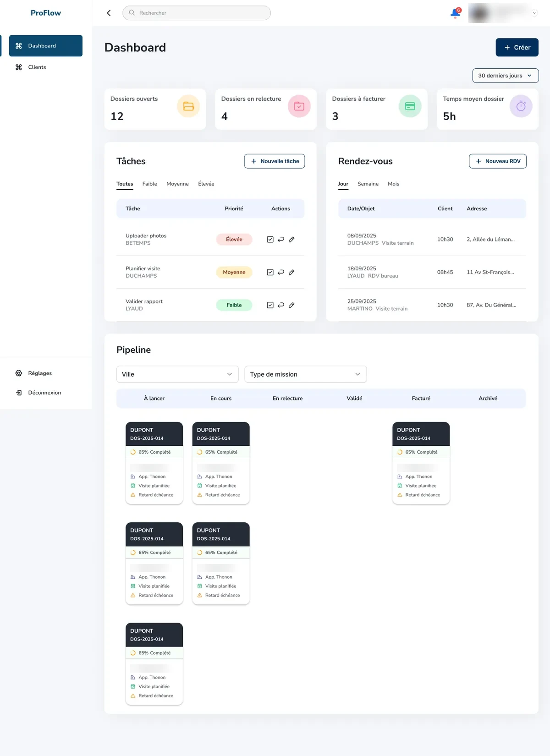This screenshot has height=756, width=550.
Task: Click return arrow for Uploader photos task
Action: tap(281, 239)
